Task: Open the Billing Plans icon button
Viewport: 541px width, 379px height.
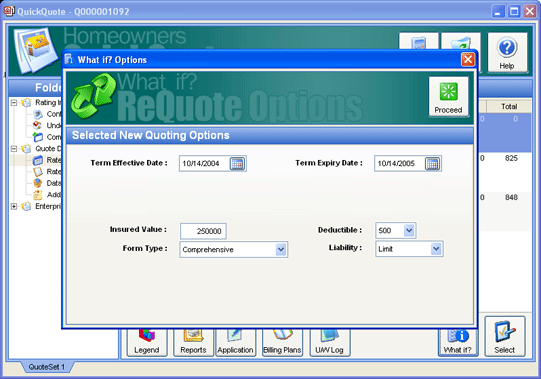Action: (x=282, y=342)
